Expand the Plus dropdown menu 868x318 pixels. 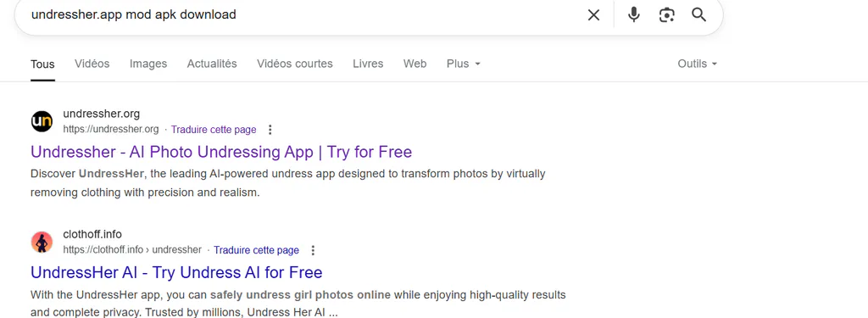coord(464,64)
